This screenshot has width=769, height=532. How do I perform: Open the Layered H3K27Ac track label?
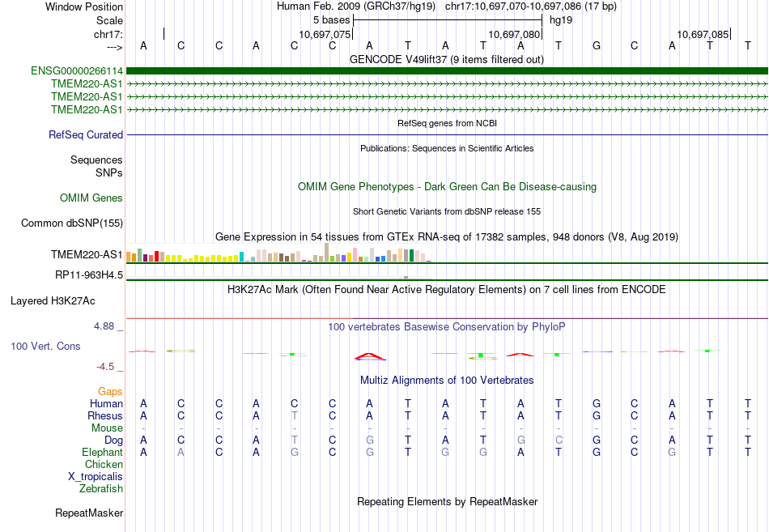[x=53, y=300]
